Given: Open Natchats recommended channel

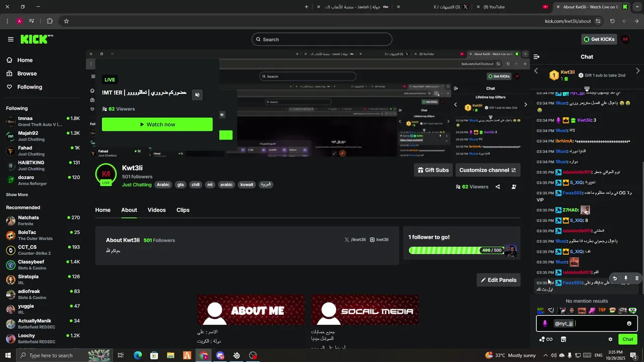Looking at the screenshot, I should coord(43,220).
